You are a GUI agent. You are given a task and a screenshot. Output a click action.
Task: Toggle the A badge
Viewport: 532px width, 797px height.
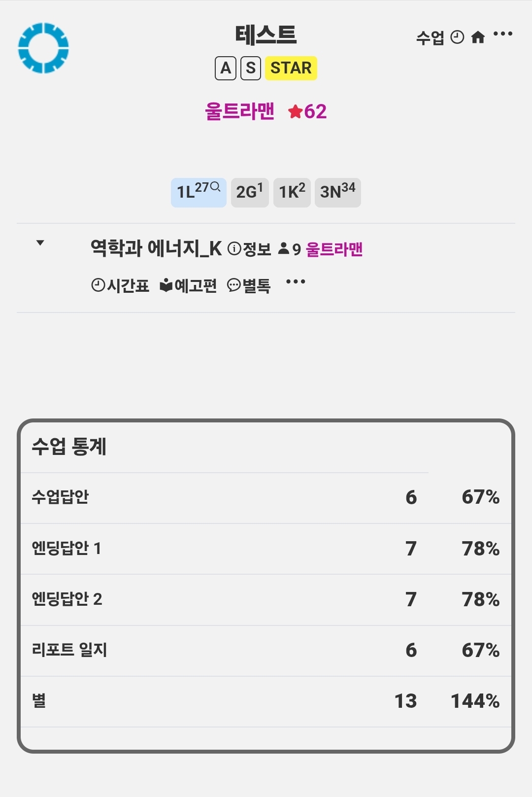[x=226, y=68]
